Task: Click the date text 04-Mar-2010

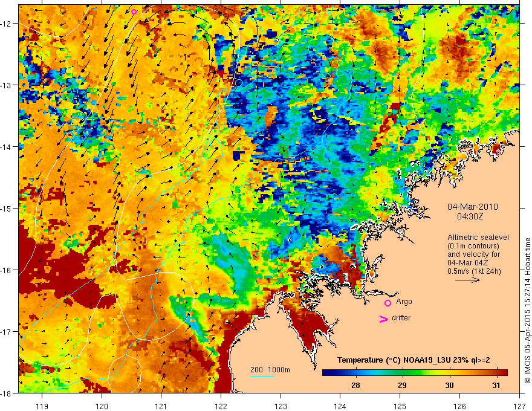Action: pos(473,207)
